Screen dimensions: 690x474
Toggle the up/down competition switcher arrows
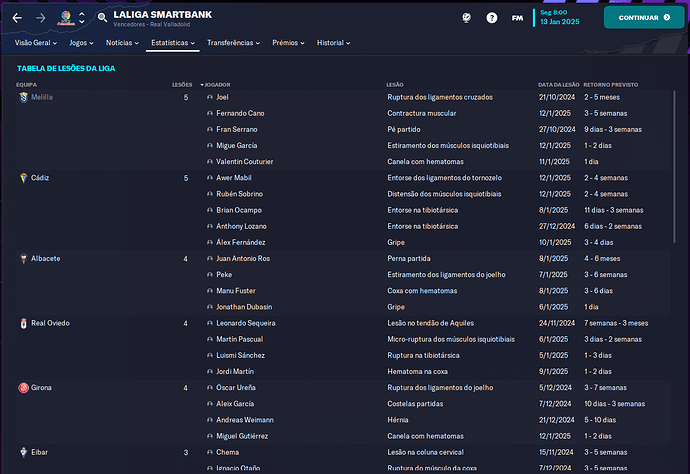point(82,18)
